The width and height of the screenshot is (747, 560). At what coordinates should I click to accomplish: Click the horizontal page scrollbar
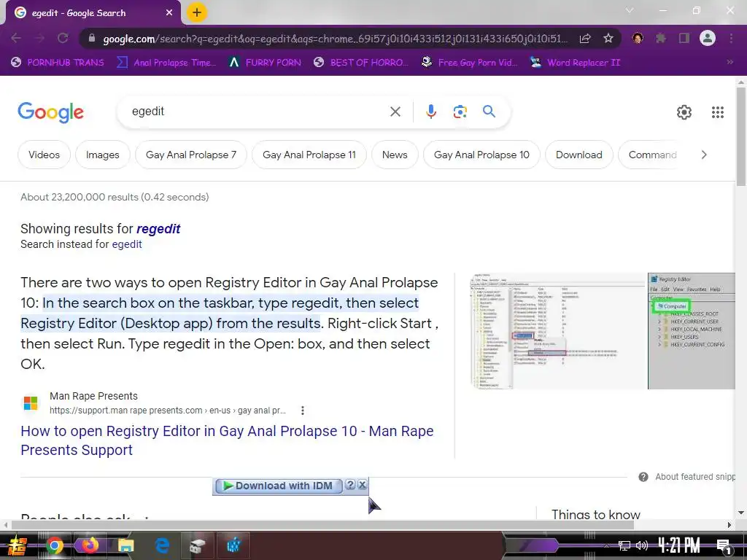322,525
